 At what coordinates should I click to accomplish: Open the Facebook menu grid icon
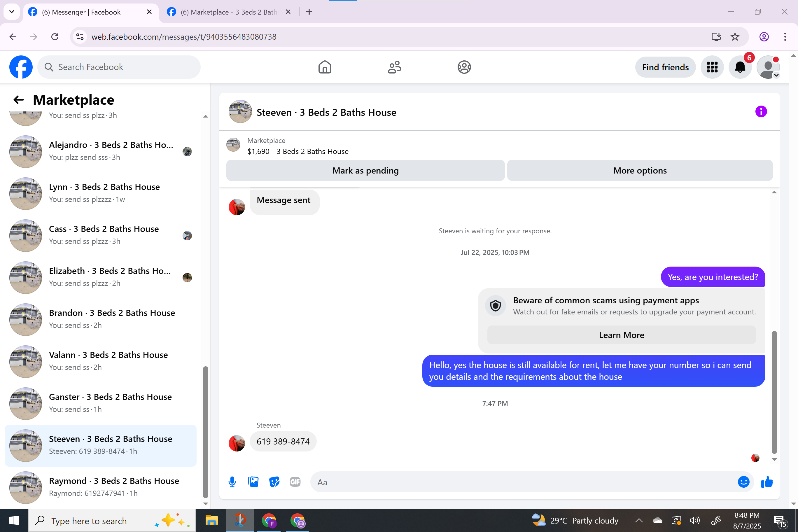[712, 67]
